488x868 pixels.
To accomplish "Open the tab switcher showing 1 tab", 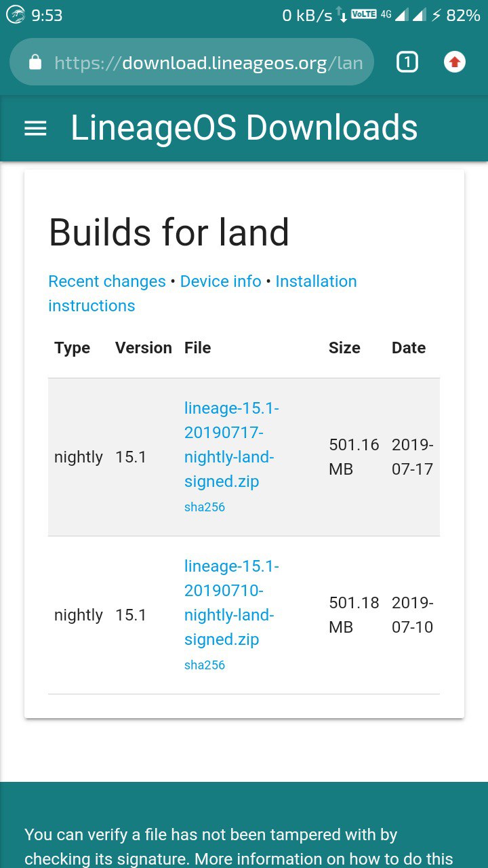I will coord(407,63).
